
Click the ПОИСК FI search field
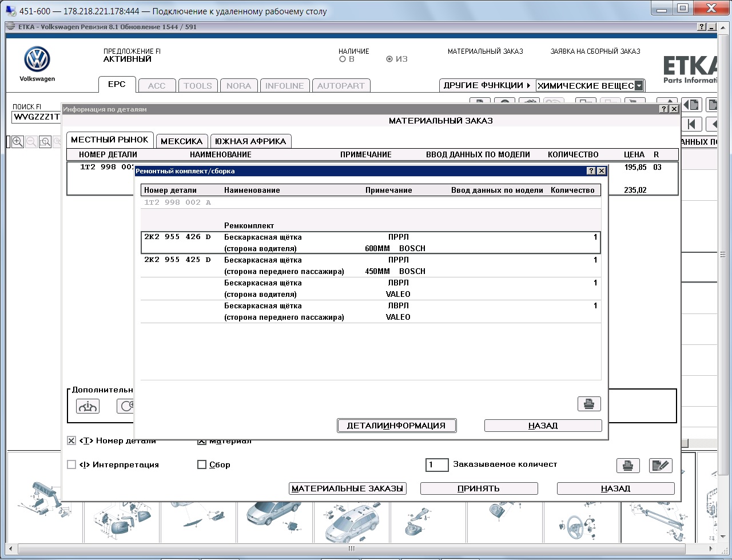pyautogui.click(x=37, y=117)
